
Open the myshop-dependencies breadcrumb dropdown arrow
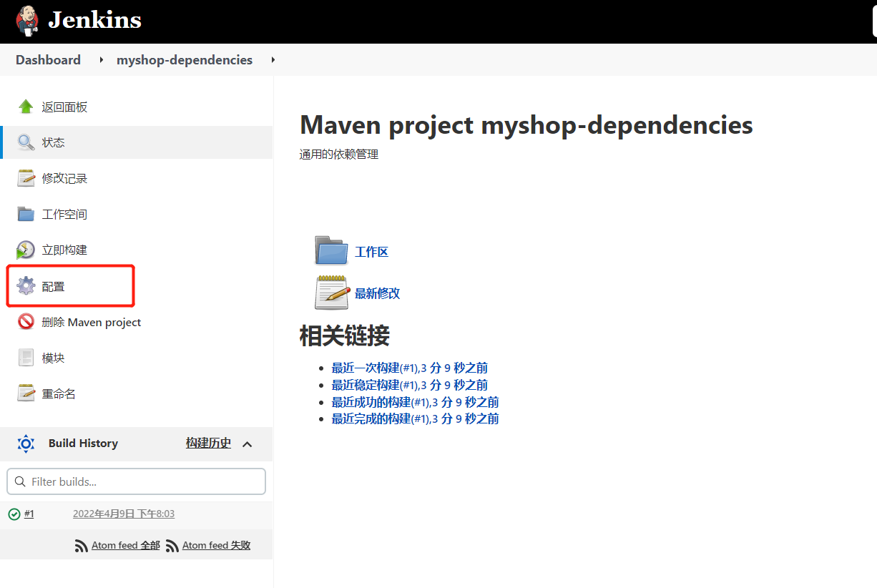click(x=273, y=60)
